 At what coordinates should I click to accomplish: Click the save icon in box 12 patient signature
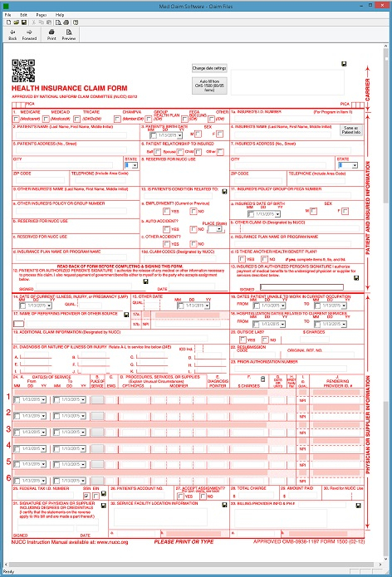click(x=146, y=281)
